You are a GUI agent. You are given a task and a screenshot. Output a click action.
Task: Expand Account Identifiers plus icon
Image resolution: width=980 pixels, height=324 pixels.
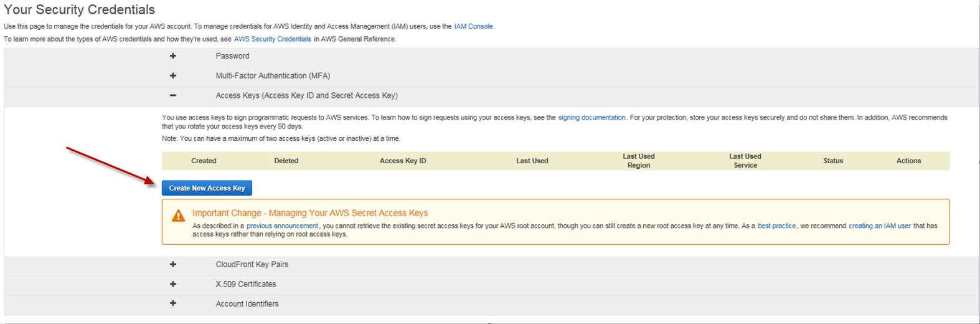pyautogui.click(x=173, y=303)
